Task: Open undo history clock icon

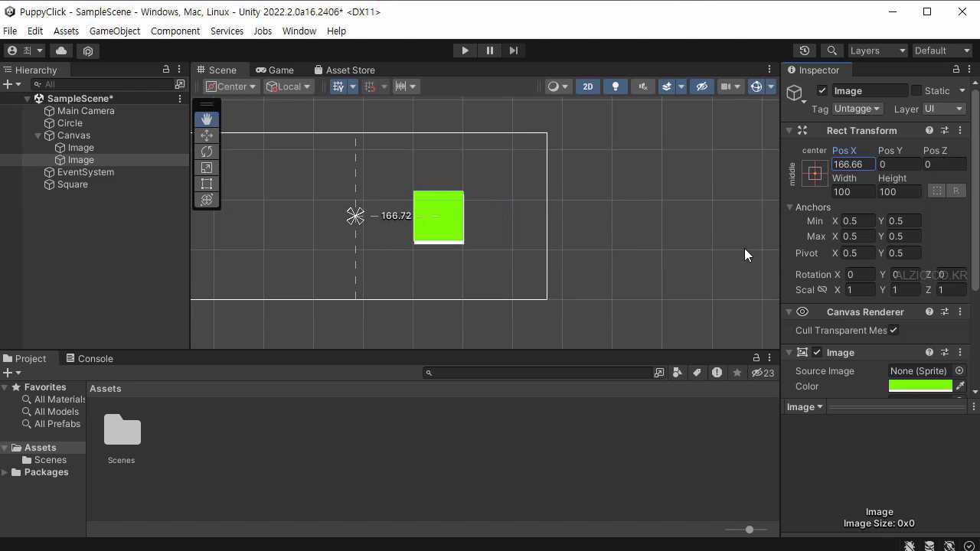Action: click(x=804, y=51)
